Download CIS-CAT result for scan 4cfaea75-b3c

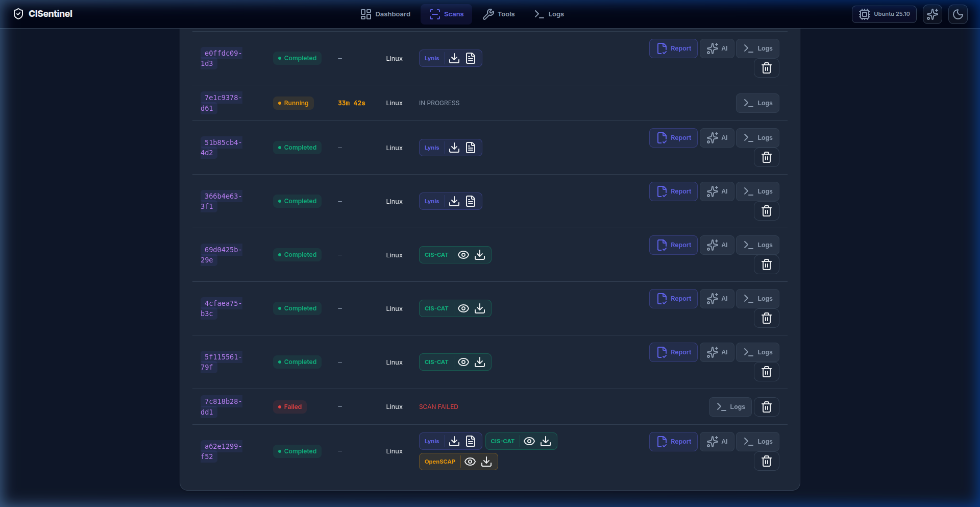480,308
